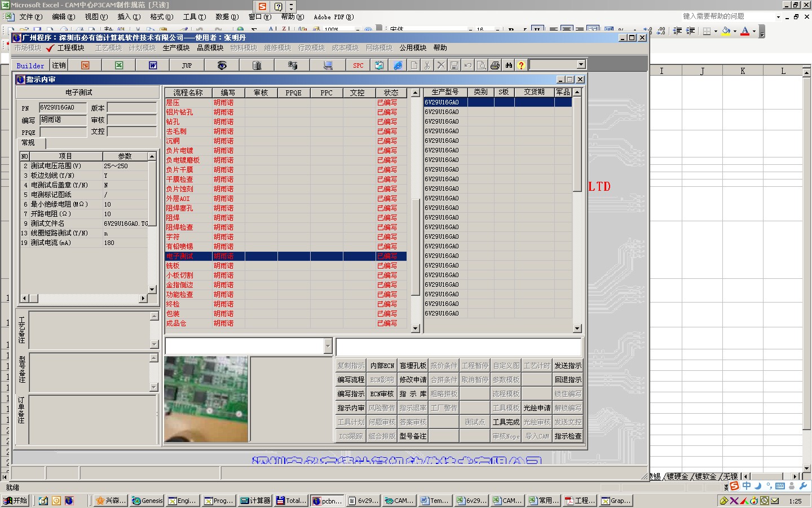The height and width of the screenshot is (508, 812).
Task: Open the toolbar combo box dropdown
Action: (x=581, y=65)
